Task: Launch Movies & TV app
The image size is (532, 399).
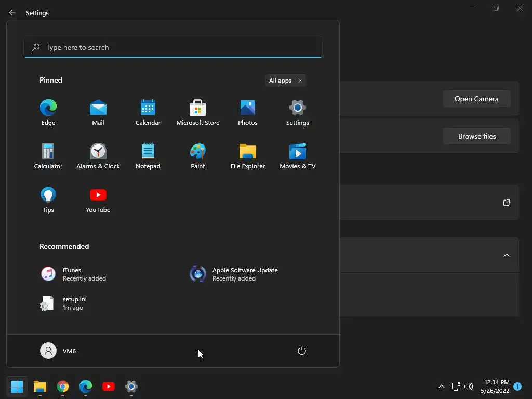Action: pyautogui.click(x=298, y=156)
